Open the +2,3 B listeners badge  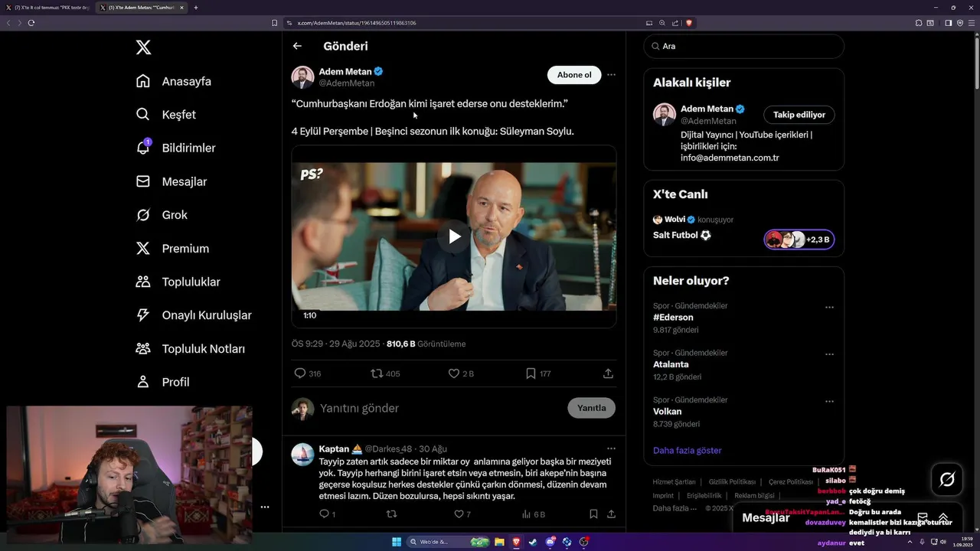(x=799, y=240)
